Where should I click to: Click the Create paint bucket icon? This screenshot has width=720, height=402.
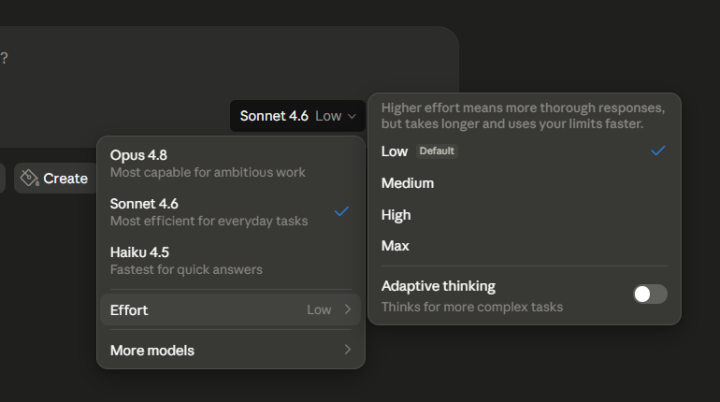tap(29, 178)
